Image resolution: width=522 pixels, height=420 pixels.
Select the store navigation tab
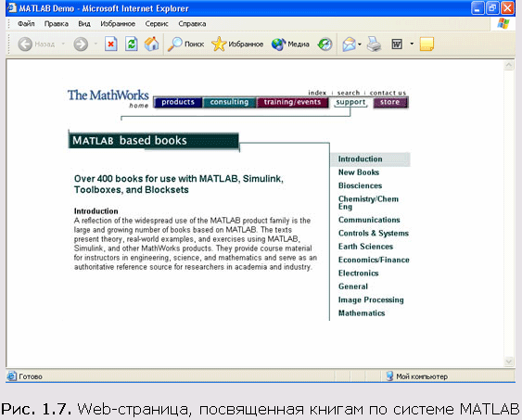pyautogui.click(x=390, y=102)
